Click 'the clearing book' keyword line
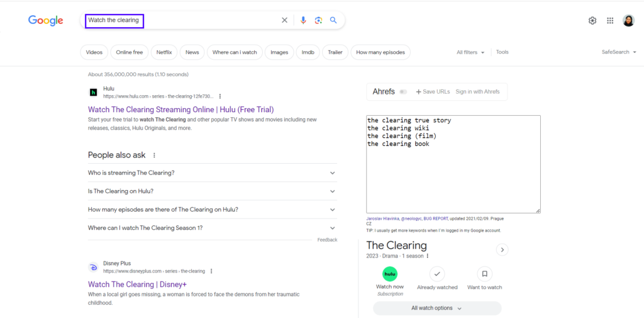This screenshot has height=318, width=644. coord(398,144)
